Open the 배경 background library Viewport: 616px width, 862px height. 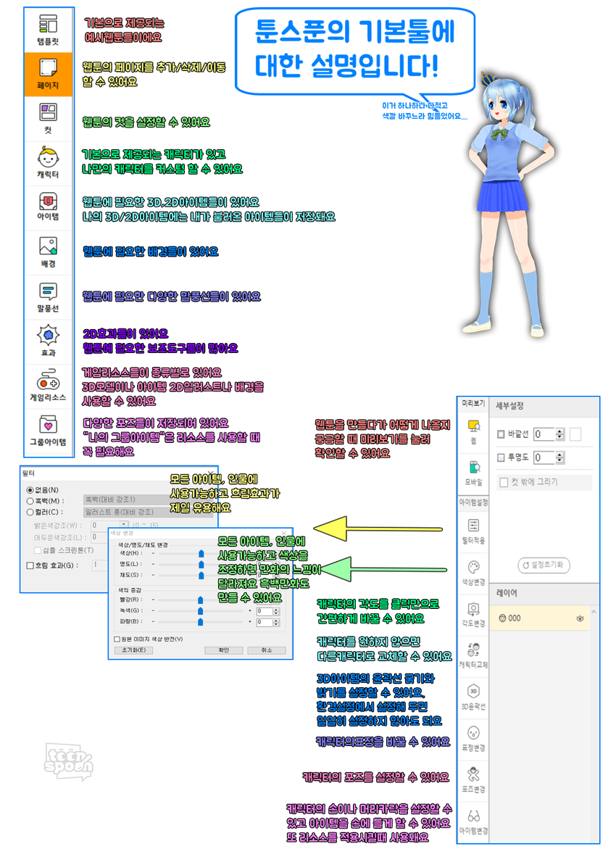pos(49,252)
